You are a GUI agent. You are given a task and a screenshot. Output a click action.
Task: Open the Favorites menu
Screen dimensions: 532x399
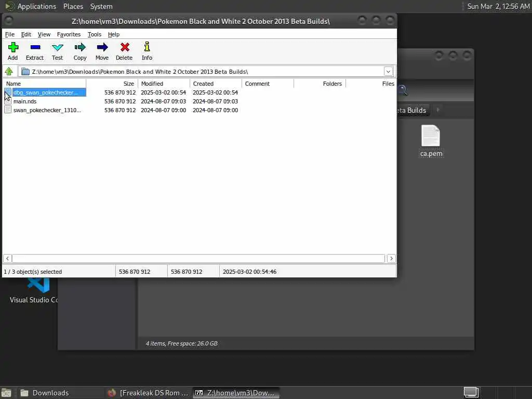(x=69, y=34)
